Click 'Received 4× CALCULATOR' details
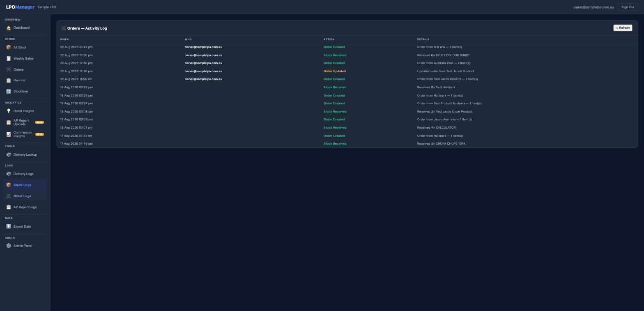This screenshot has height=311, width=644. (436, 127)
